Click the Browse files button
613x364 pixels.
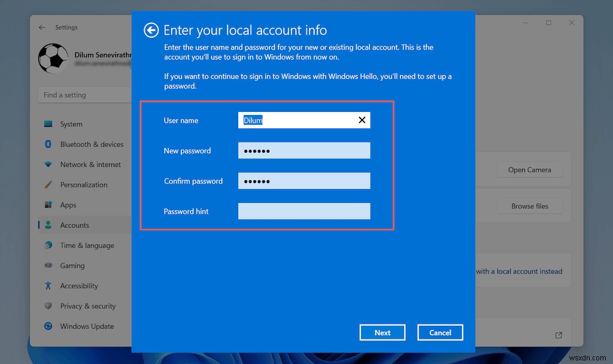529,206
